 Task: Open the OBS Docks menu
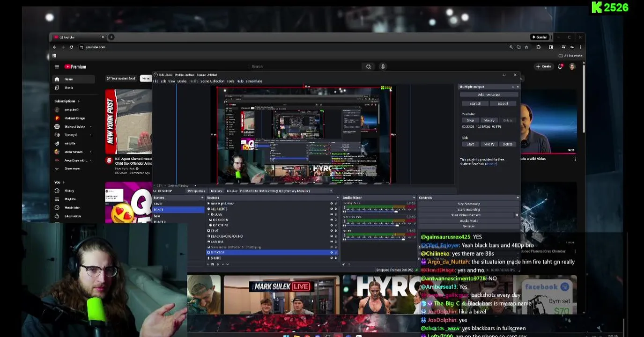(182, 81)
